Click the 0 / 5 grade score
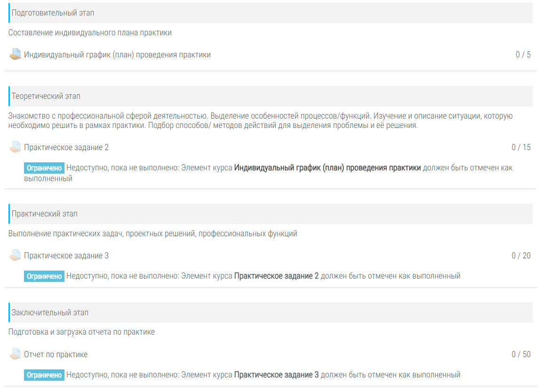 [523, 55]
